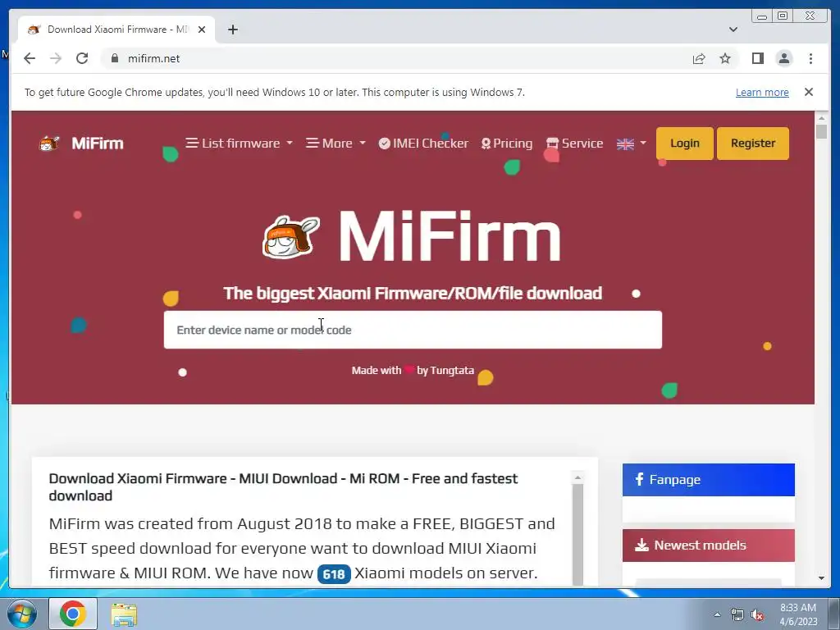Click the MiFirm bunny logo in navbar

(x=48, y=144)
